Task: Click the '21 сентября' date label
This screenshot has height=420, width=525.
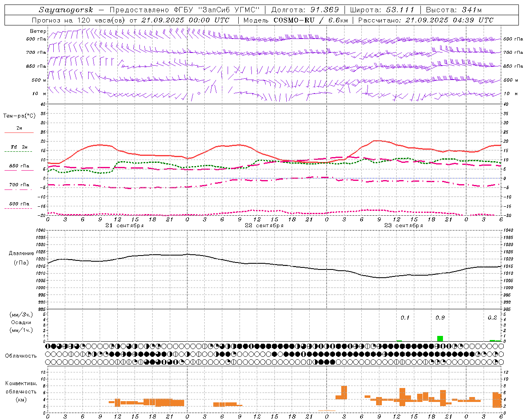Action: (124, 226)
